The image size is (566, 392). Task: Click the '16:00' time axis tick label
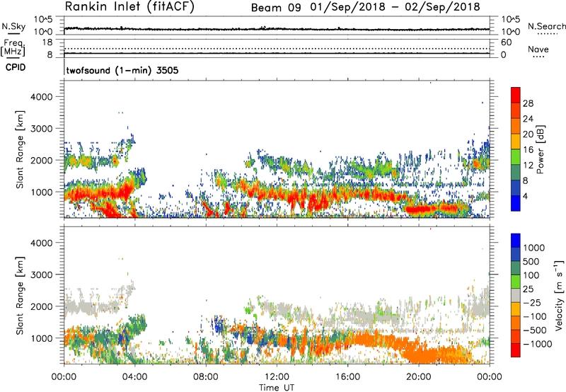pos(347,377)
